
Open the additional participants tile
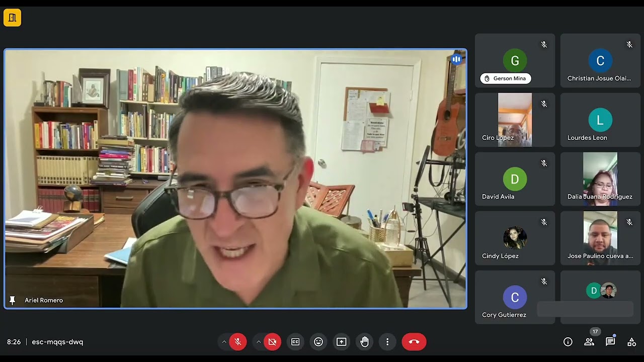point(600,297)
